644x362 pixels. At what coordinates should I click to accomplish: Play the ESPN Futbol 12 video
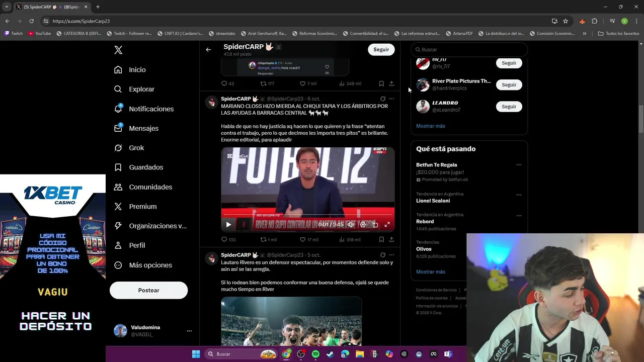(228, 225)
